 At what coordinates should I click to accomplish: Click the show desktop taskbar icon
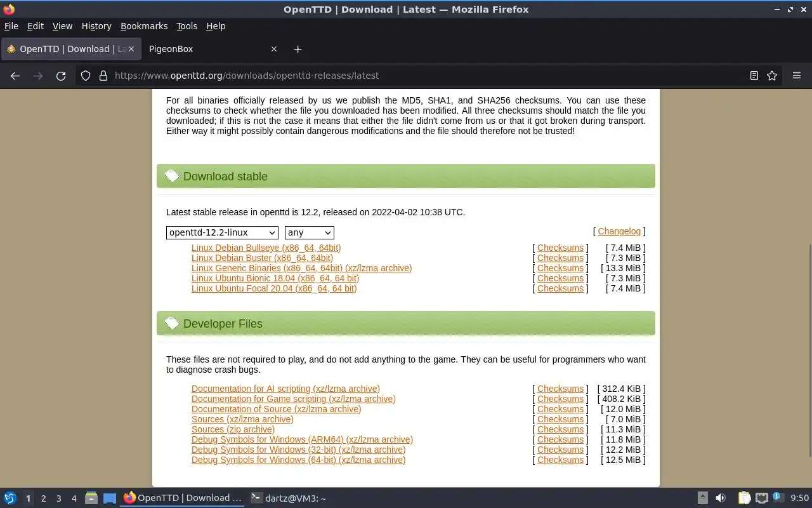(x=110, y=498)
